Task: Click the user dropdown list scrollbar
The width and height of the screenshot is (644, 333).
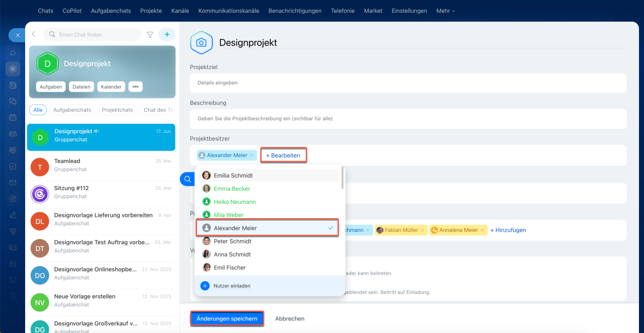Action: click(343, 178)
